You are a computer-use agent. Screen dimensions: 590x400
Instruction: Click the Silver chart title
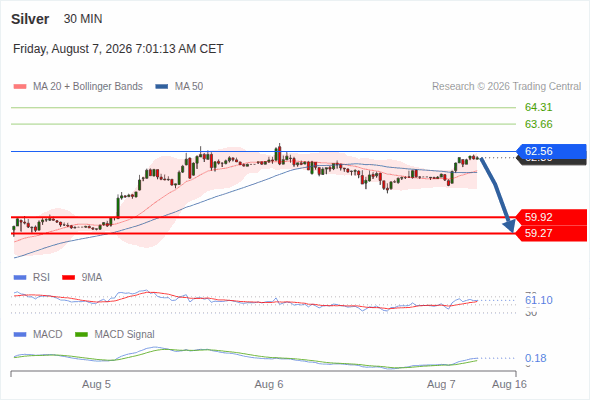click(x=30, y=19)
